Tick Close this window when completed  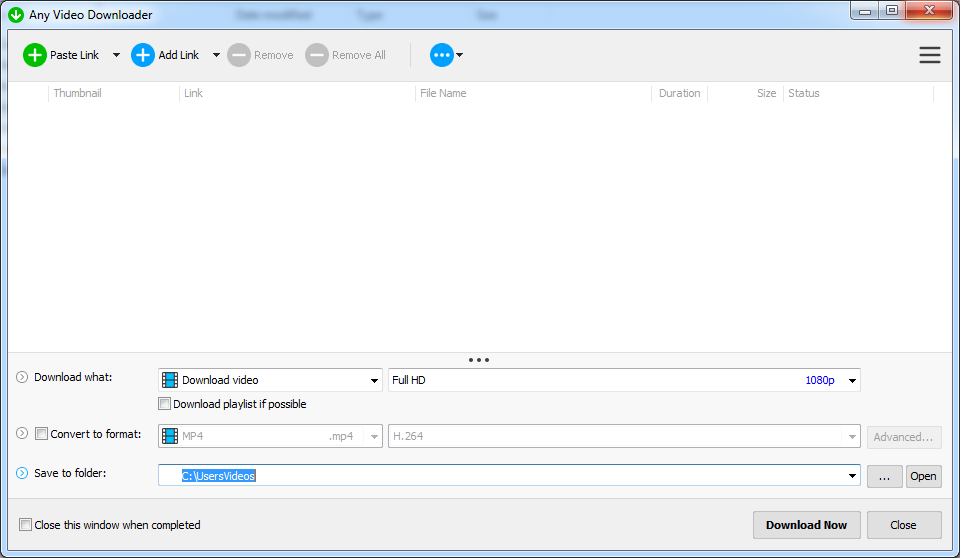coord(25,525)
